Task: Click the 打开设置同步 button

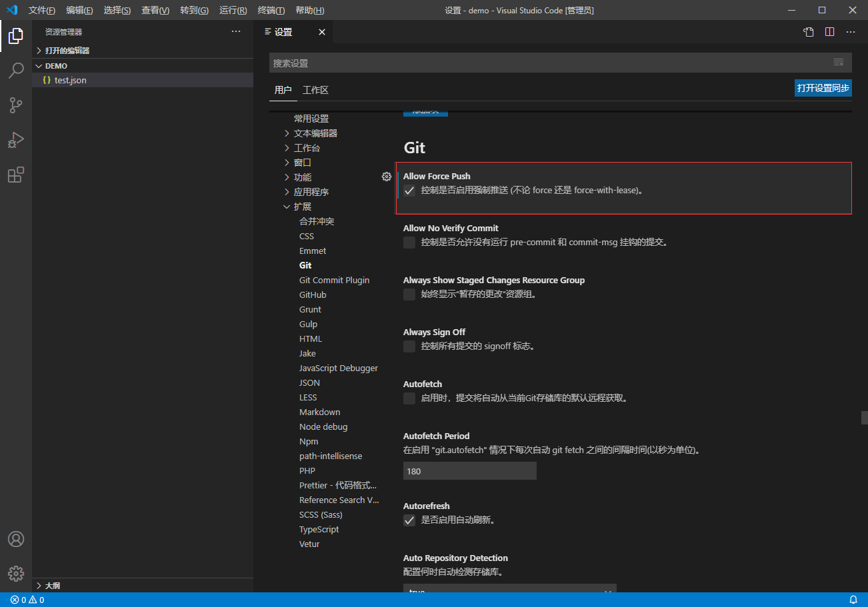Action: click(x=823, y=87)
